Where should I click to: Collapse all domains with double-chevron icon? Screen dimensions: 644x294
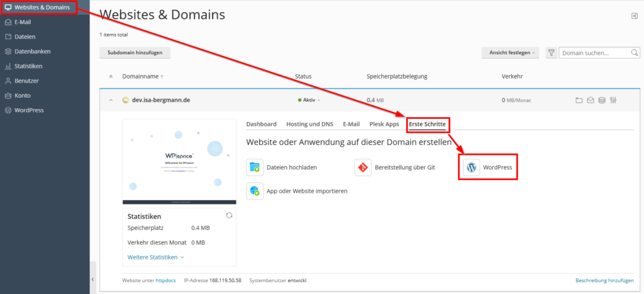pyautogui.click(x=111, y=76)
